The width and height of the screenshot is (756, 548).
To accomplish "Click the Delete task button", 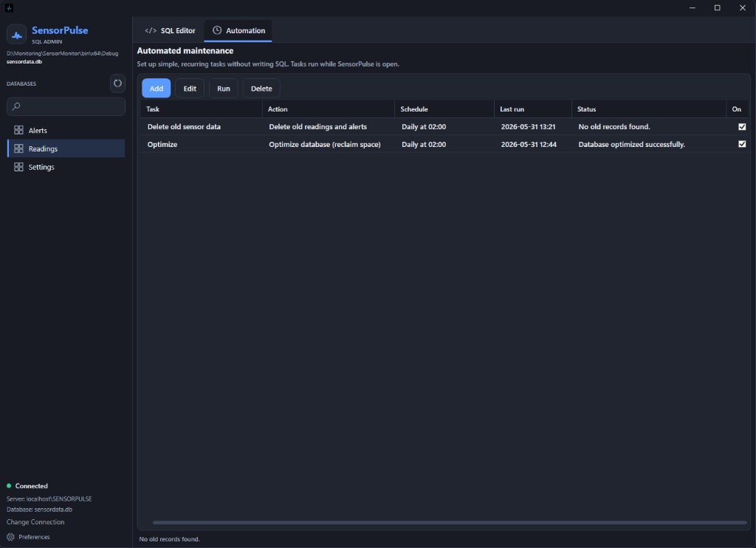I will coord(261,89).
